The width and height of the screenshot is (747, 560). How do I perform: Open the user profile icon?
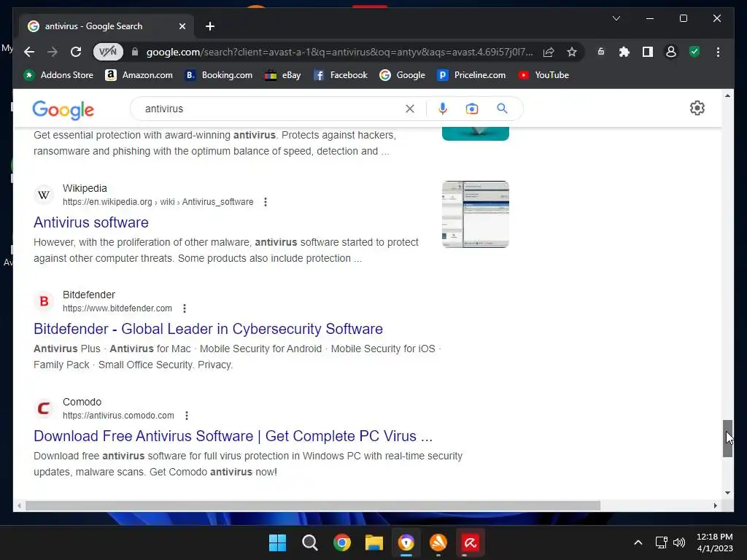[671, 52]
